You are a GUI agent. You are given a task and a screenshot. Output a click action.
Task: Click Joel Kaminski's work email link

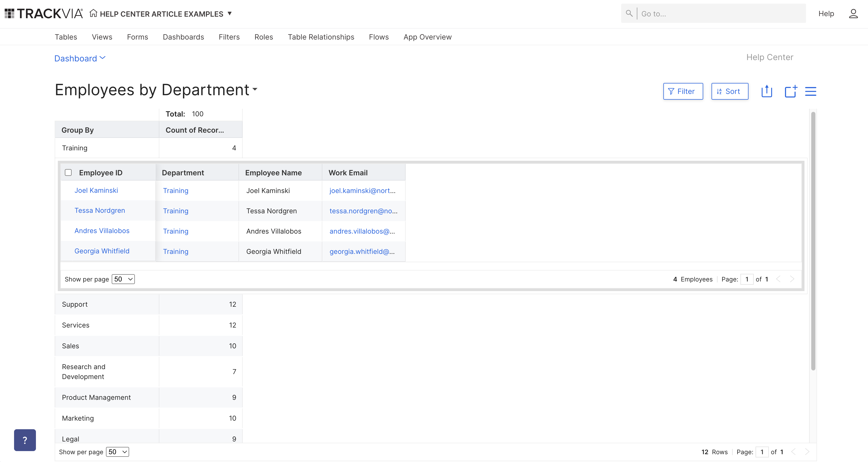pyautogui.click(x=362, y=191)
